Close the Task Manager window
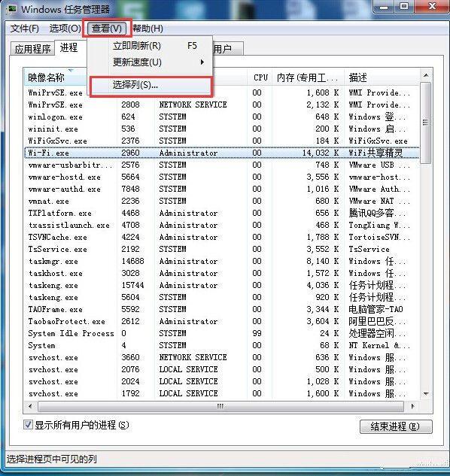This screenshot has height=476, width=450. 431,6
